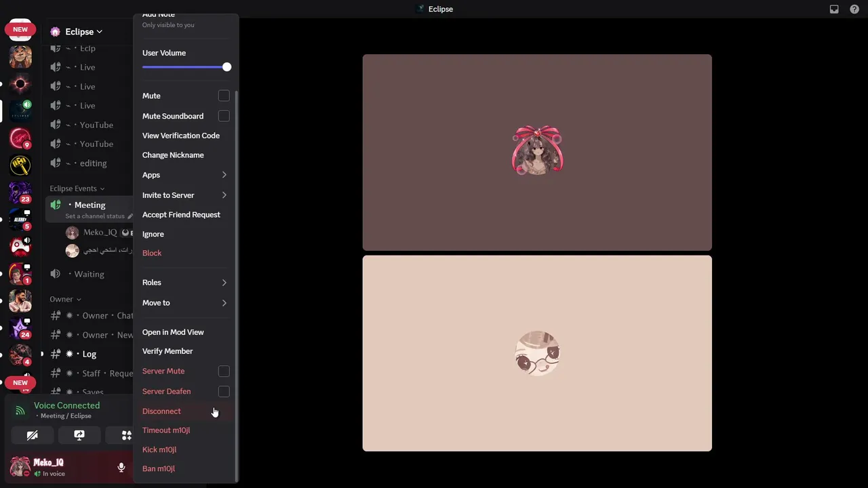Image resolution: width=868 pixels, height=488 pixels.
Task: Click the Voice Connected status text
Action: tap(66, 405)
